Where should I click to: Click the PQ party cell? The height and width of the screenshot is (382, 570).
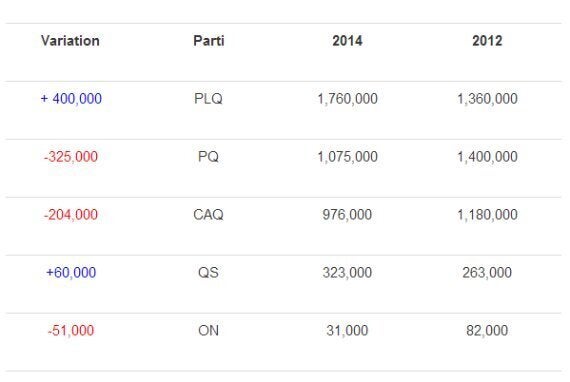208,157
